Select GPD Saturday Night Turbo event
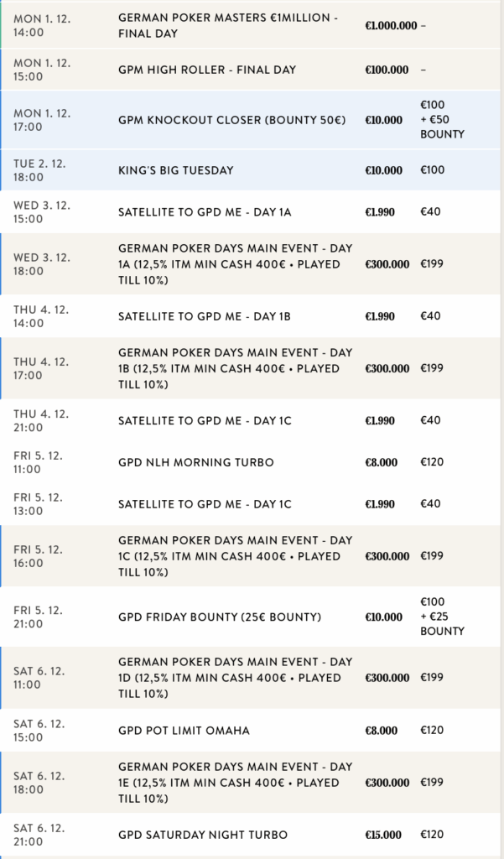This screenshot has width=504, height=859. [x=203, y=835]
